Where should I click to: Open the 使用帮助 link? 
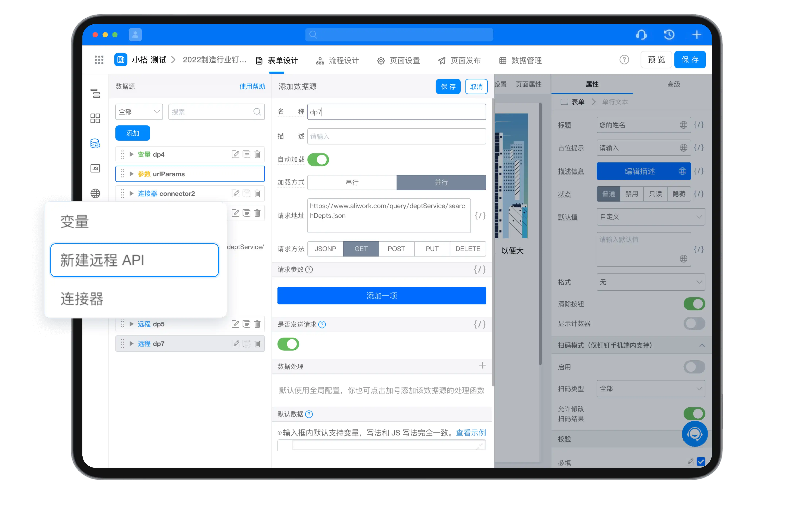pyautogui.click(x=252, y=87)
